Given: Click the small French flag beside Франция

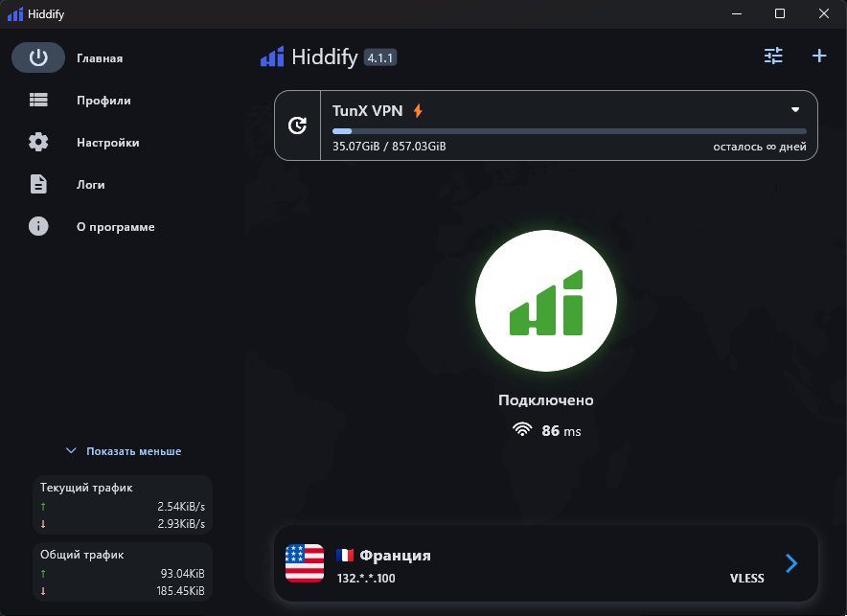Looking at the screenshot, I should coord(345,555).
